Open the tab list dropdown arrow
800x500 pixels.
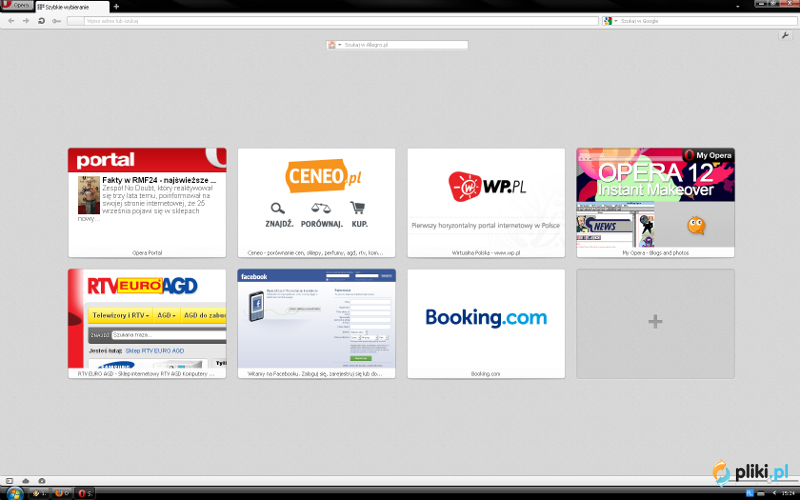738,7
